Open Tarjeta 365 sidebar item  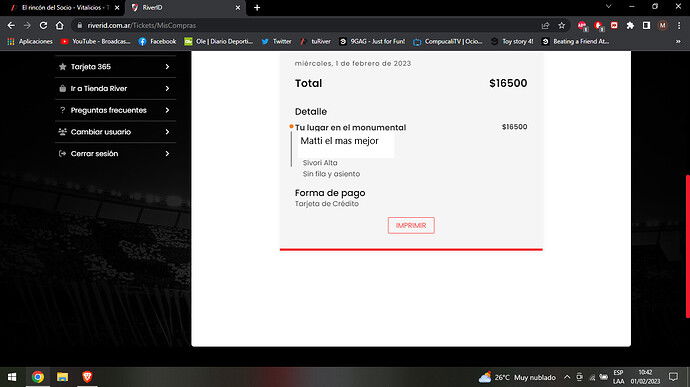(x=115, y=67)
